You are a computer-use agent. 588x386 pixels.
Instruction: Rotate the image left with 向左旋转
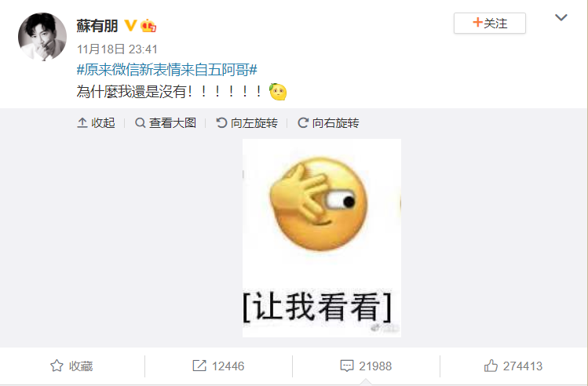click(247, 123)
